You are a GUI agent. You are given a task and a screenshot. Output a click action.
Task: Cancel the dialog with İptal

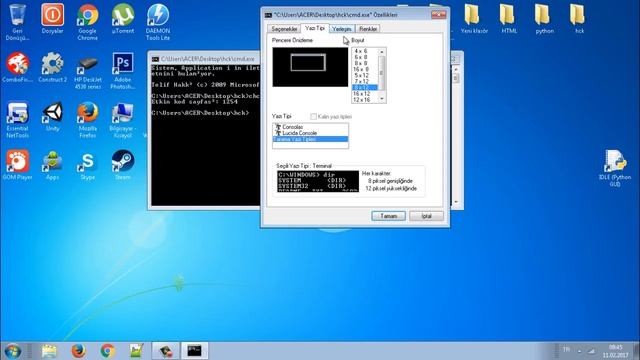(427, 216)
